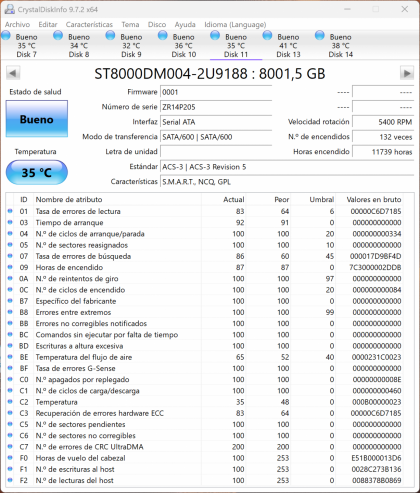Screen dimensions: 420x493
Task: Click status dot for reintentos de giro row
Action: tap(10, 278)
